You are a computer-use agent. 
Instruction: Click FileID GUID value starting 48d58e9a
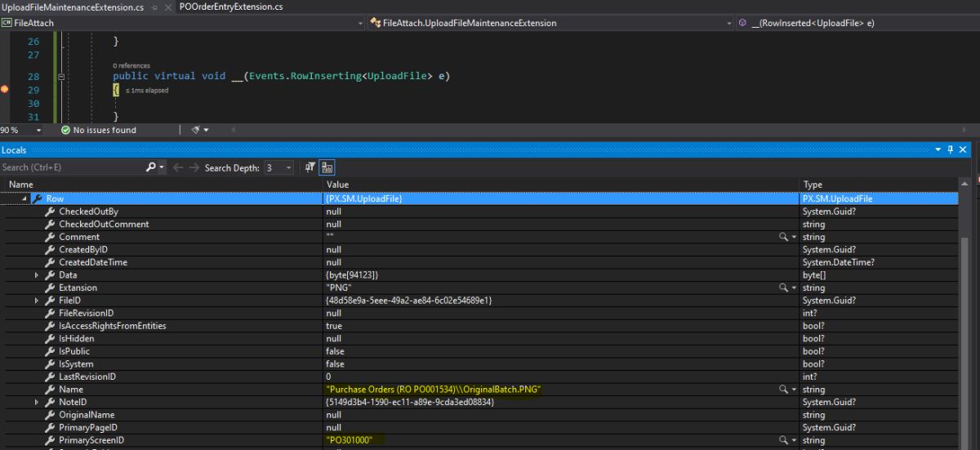[408, 301]
